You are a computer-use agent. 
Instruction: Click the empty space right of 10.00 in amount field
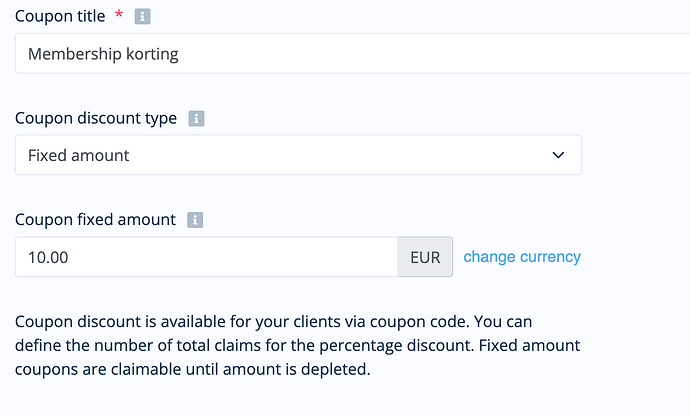233,257
